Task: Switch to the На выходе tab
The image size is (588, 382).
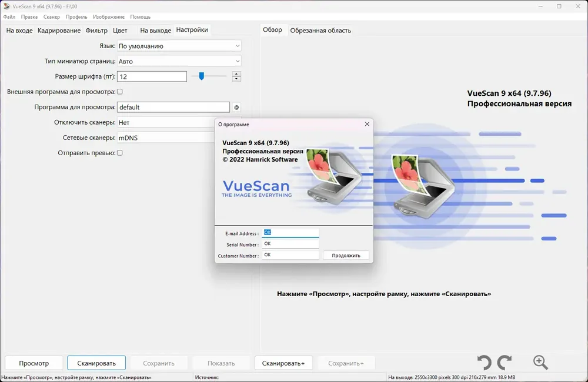Action: pos(155,31)
